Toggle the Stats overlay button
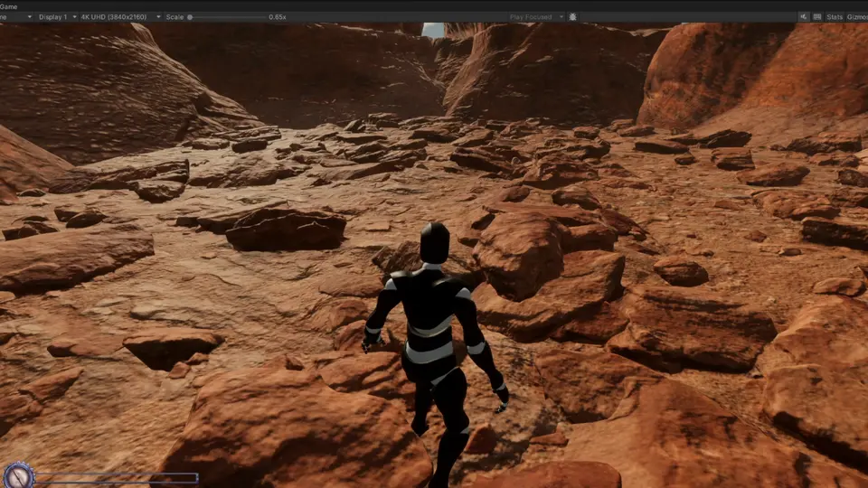Image resolution: width=868 pixels, height=488 pixels. coord(835,17)
